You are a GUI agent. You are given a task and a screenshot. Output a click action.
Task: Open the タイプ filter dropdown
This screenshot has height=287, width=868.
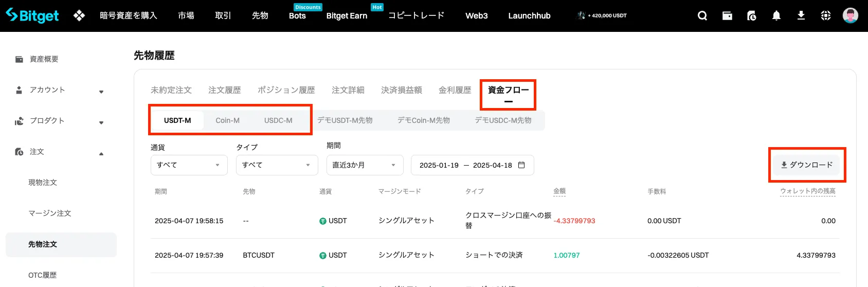click(x=277, y=165)
